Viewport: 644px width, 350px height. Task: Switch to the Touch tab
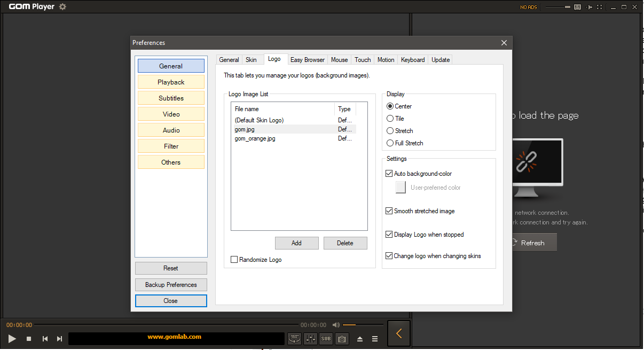point(363,60)
